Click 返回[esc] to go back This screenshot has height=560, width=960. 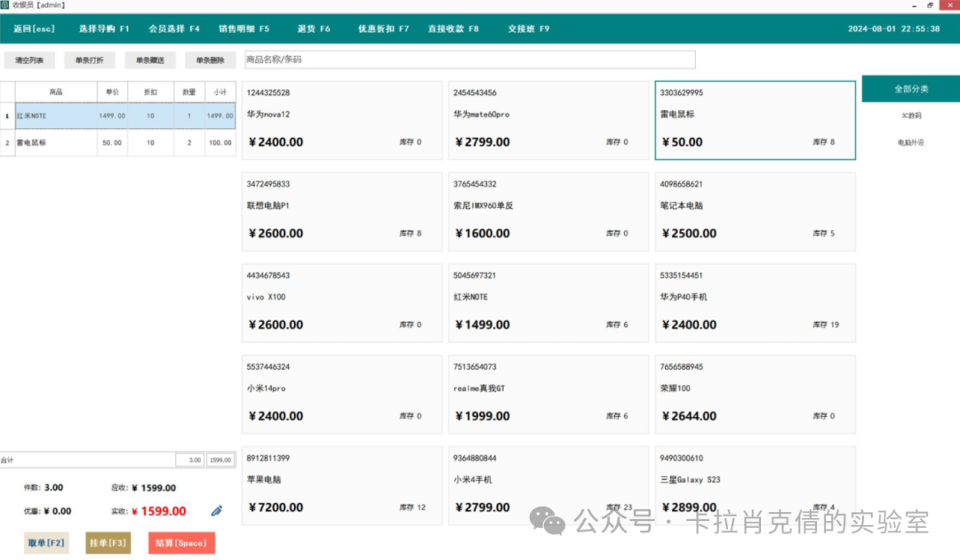pos(35,28)
